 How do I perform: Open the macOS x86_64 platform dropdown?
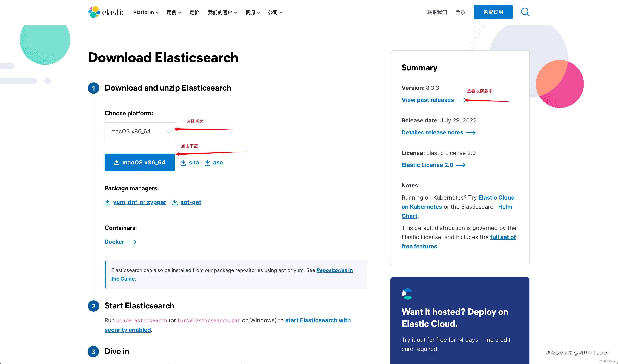140,131
